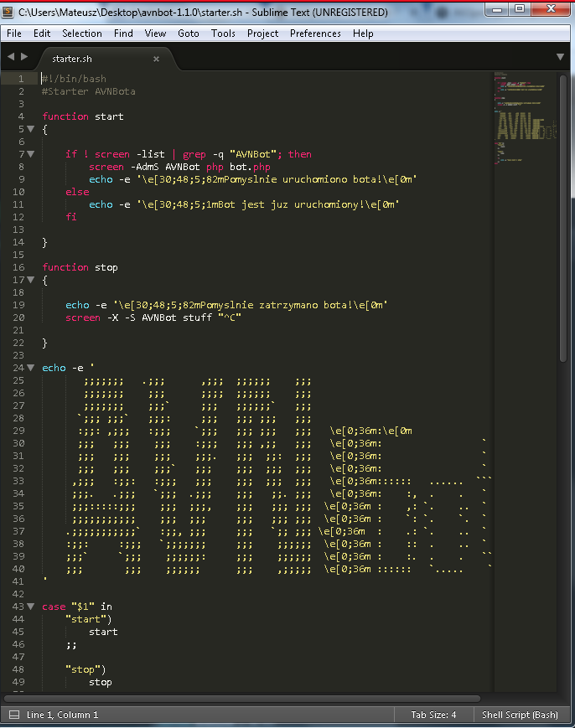Screen dimensions: 575x728
Task: Go to next tab with right arrow
Action: tap(24, 57)
